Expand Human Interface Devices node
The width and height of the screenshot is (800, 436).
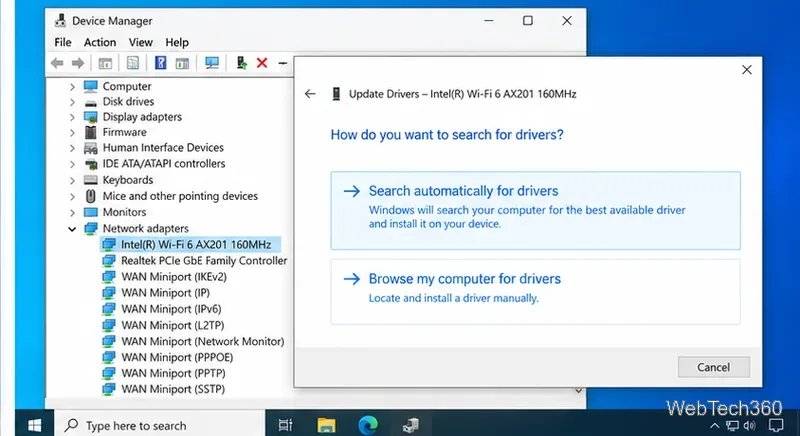72,148
